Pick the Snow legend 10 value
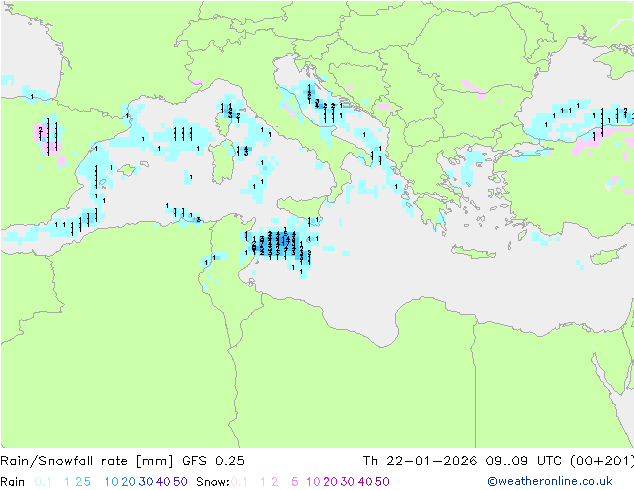The image size is (634, 490). coord(313,482)
